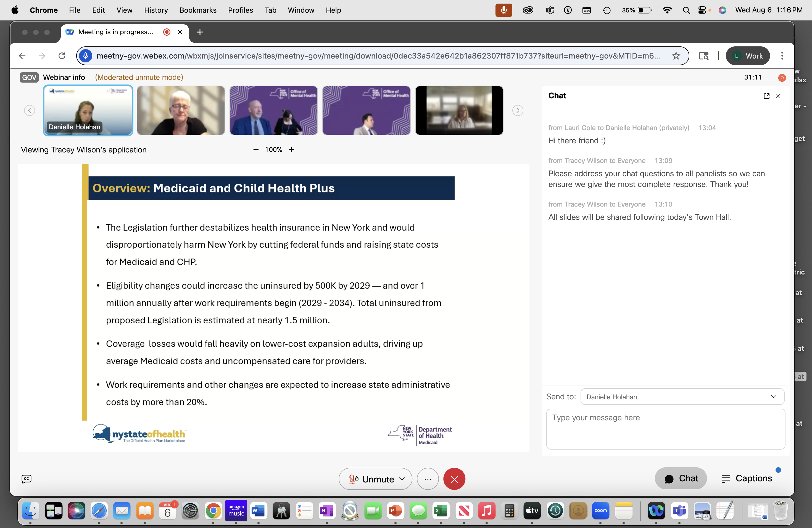Toggle the Chat panel button
The width and height of the screenshot is (812, 528).
click(681, 478)
